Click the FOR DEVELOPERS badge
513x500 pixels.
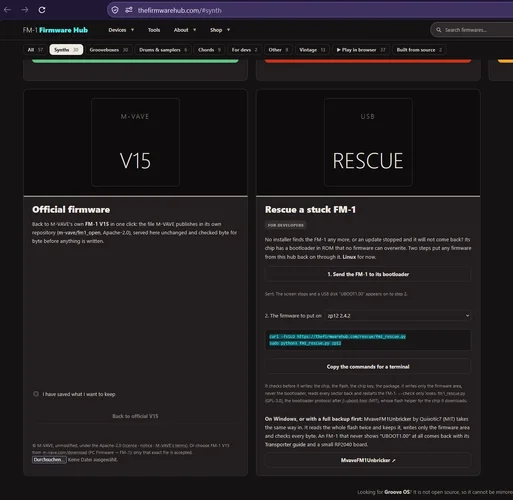click(286, 225)
